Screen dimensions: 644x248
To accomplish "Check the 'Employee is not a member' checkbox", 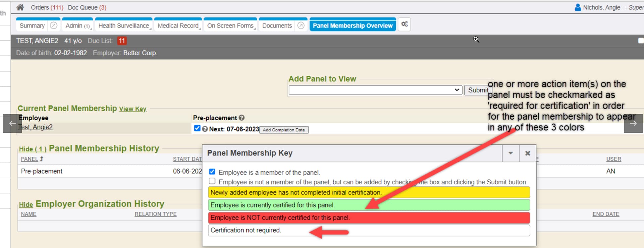I will pyautogui.click(x=212, y=181).
